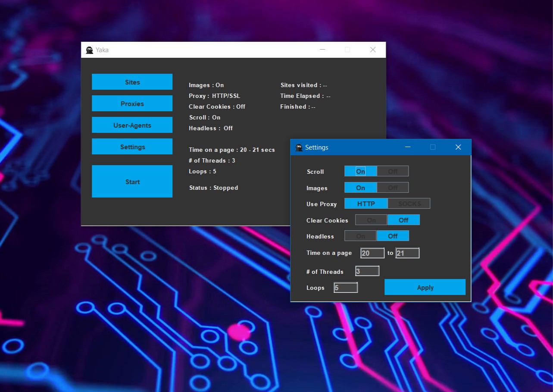Turn Headless mode on
Image resolution: width=553 pixels, height=392 pixels.
click(360, 236)
